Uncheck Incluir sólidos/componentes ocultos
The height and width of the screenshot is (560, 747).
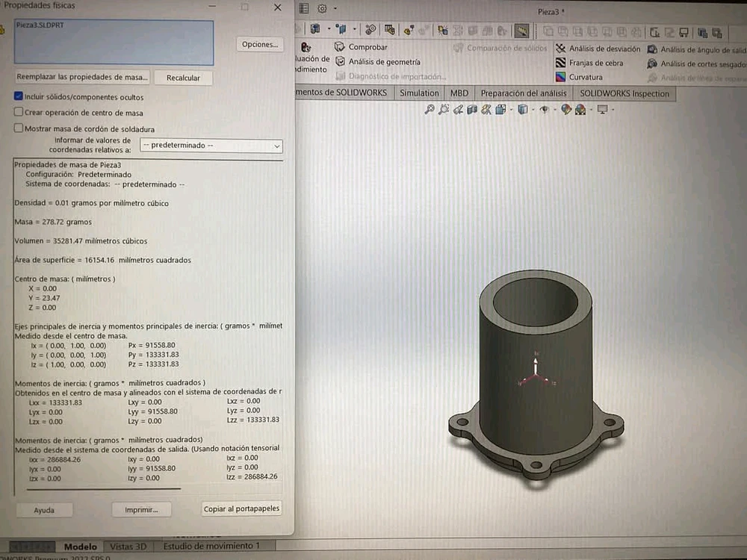[19, 96]
